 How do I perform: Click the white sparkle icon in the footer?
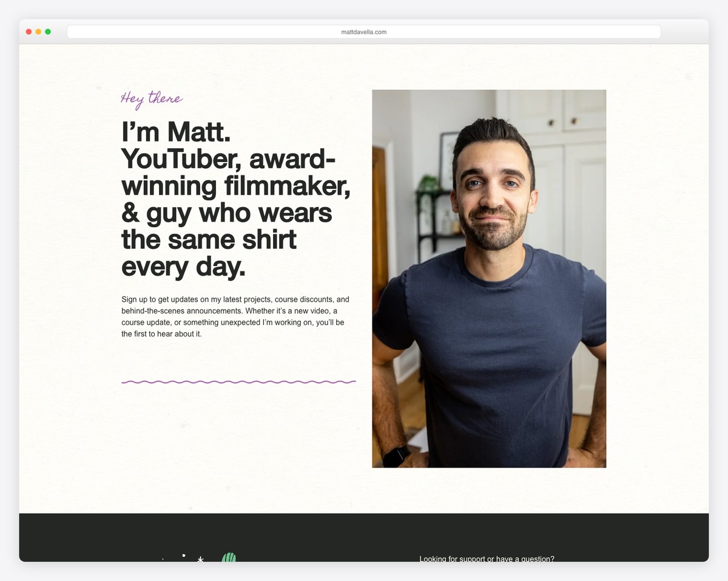[x=200, y=560]
